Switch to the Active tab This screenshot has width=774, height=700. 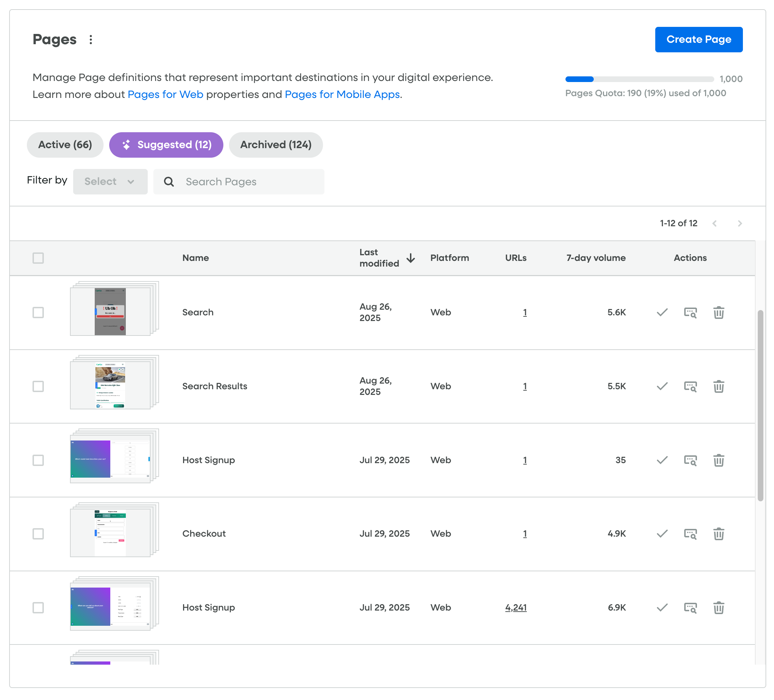point(64,145)
